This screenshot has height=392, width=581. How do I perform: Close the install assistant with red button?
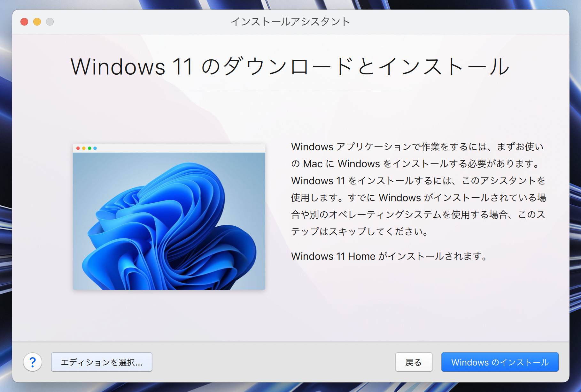click(24, 22)
